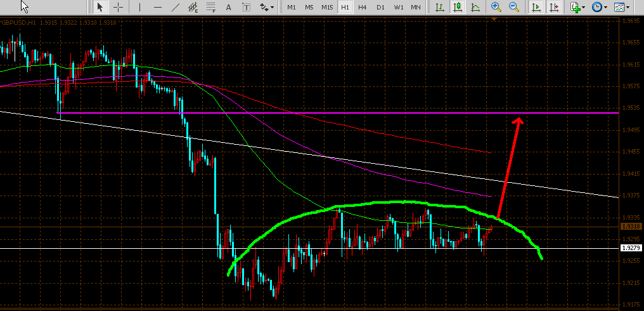Expand the Periods dropdown arrow

pos(605,8)
